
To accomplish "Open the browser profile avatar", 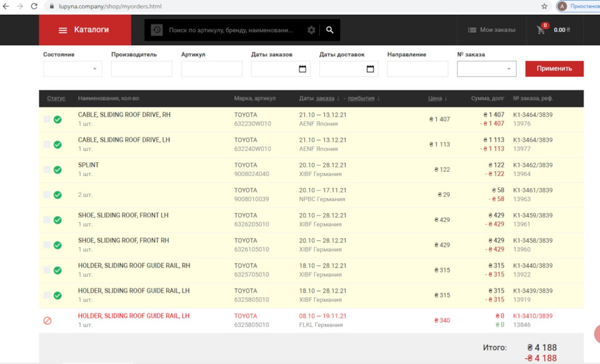I will [562, 6].
